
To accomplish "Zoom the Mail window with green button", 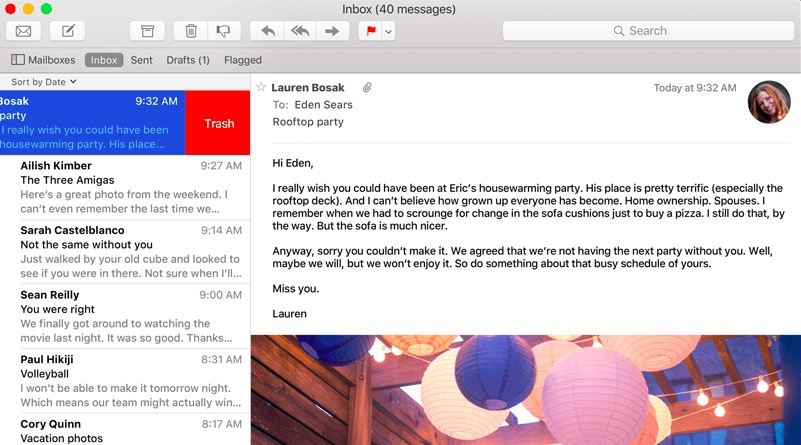I will coord(46,9).
